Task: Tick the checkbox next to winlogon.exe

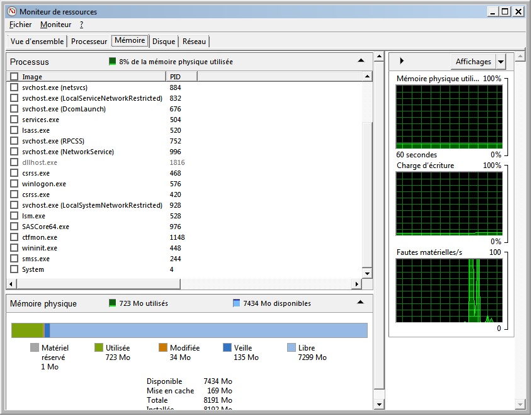Action: (14, 184)
